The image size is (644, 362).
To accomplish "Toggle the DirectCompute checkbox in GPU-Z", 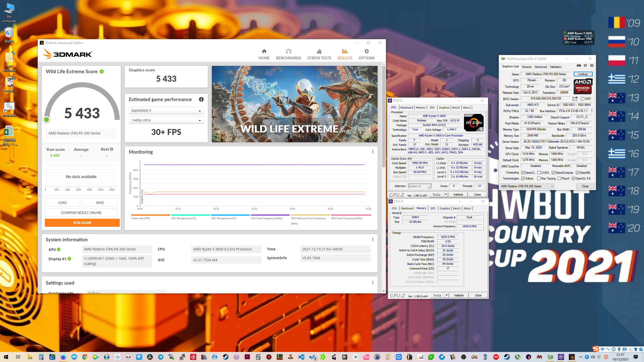I will [553, 172].
